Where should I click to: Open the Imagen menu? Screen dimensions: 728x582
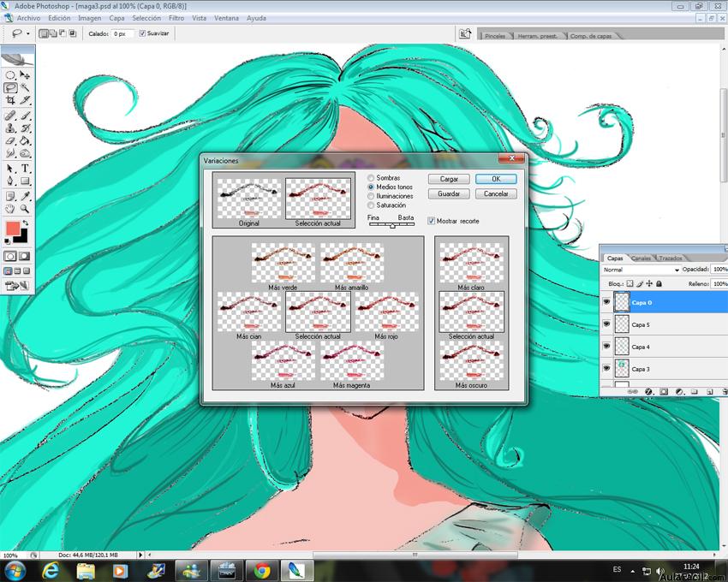90,18
